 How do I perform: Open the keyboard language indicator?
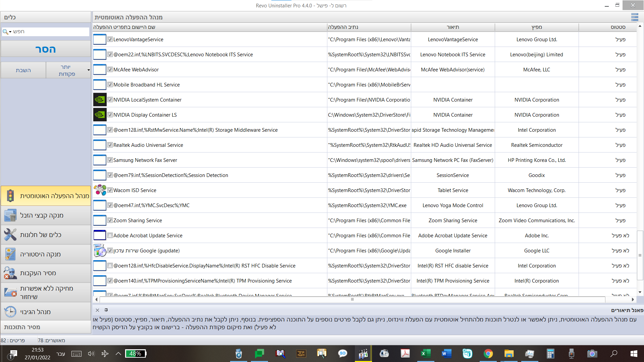click(61, 354)
